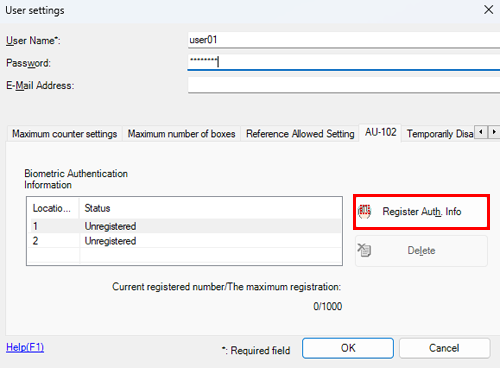Click inside the Password field

[x=344, y=62]
